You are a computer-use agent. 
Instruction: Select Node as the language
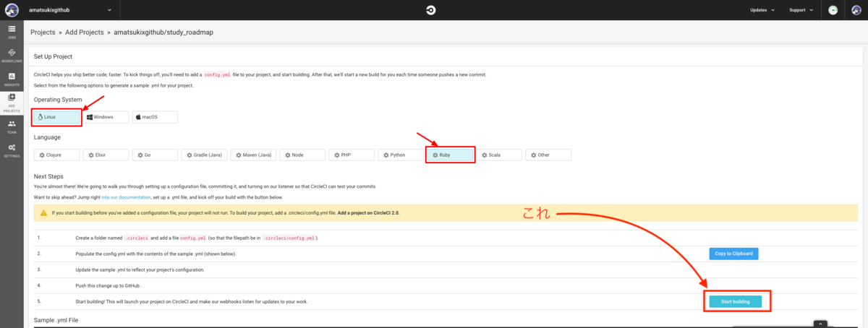click(x=302, y=155)
